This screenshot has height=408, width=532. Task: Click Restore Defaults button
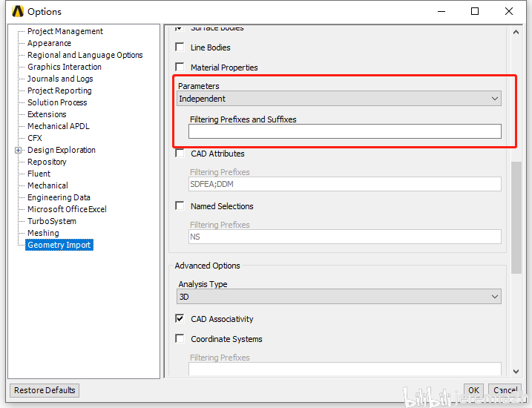coord(45,390)
